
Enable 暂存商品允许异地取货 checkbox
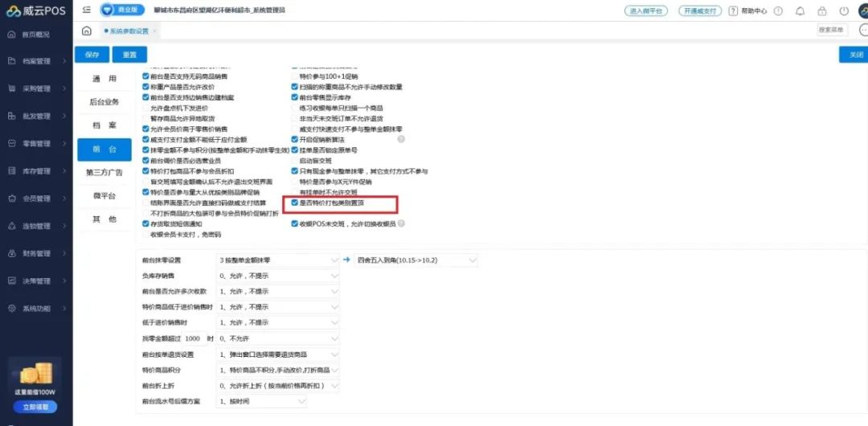pyautogui.click(x=145, y=118)
